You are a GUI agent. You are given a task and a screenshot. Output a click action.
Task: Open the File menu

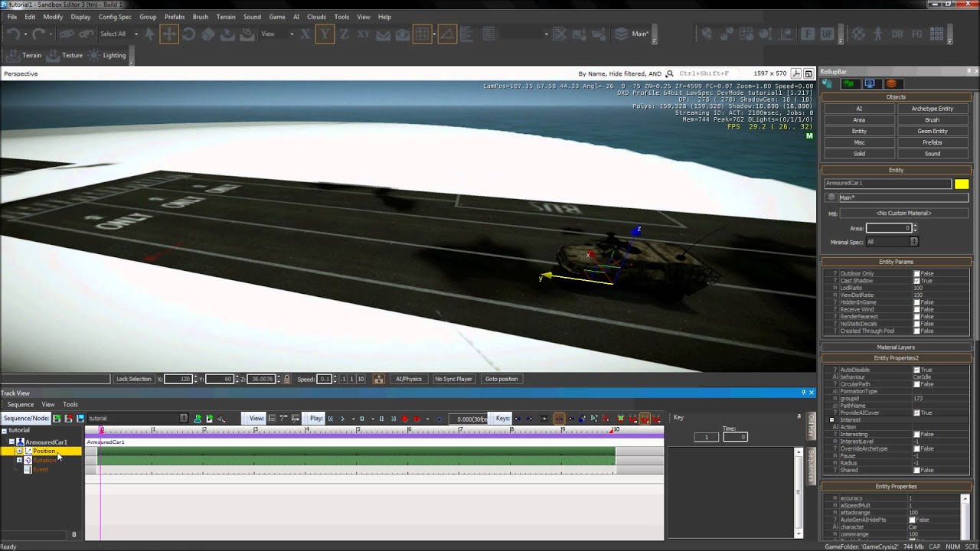(12, 17)
